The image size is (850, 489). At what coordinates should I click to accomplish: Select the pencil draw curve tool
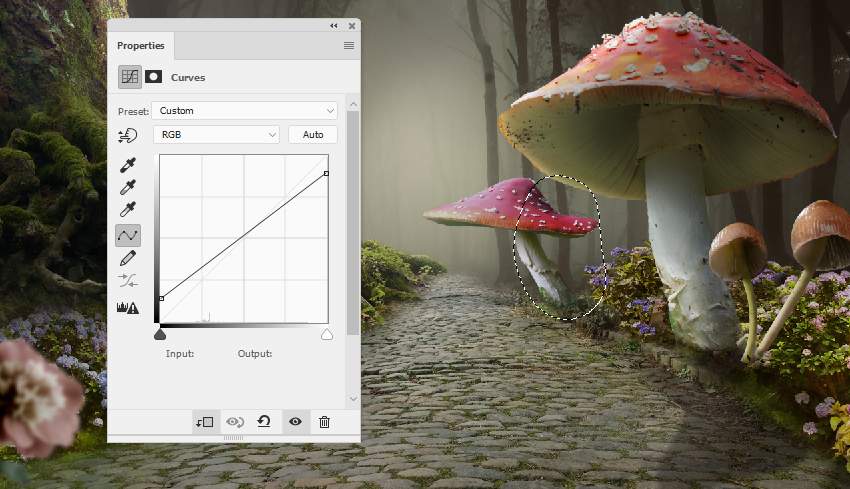[128, 258]
